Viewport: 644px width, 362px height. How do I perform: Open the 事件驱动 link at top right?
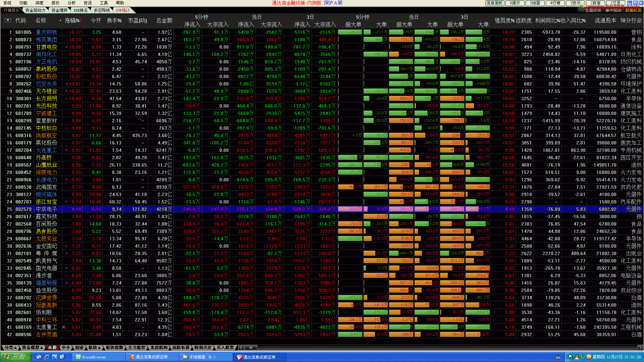coord(613,10)
